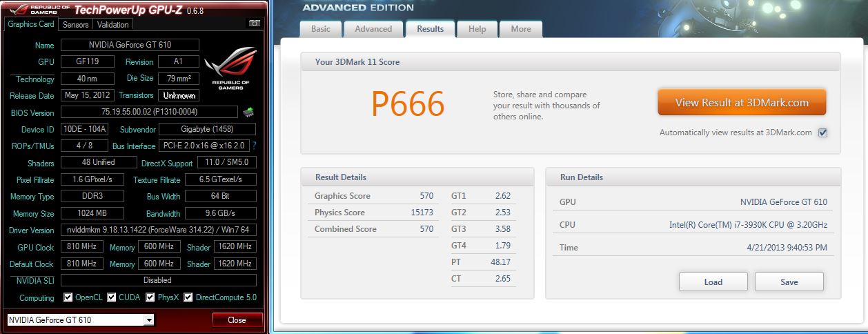
Task: Open the Help tab in 3DMark 11
Action: pos(477,29)
